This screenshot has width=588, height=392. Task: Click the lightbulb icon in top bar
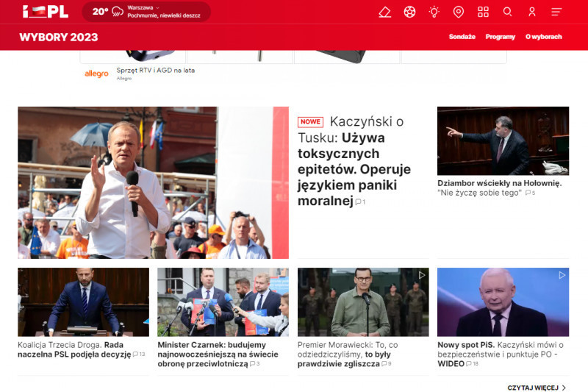coord(434,12)
